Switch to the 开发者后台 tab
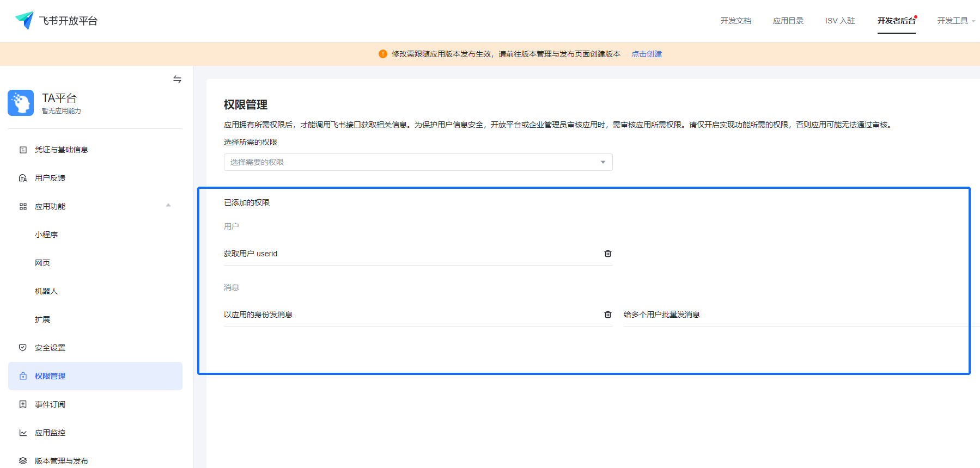 point(896,21)
